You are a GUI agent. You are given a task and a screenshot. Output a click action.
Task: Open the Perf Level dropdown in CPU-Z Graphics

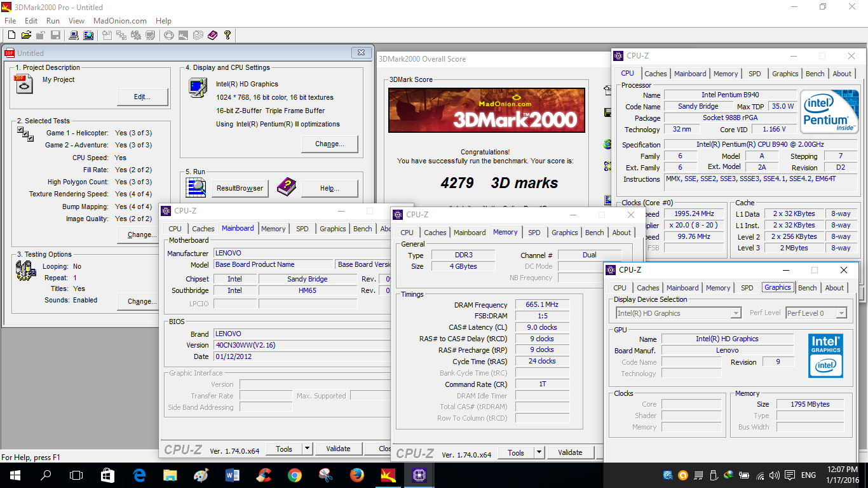[816, 313]
